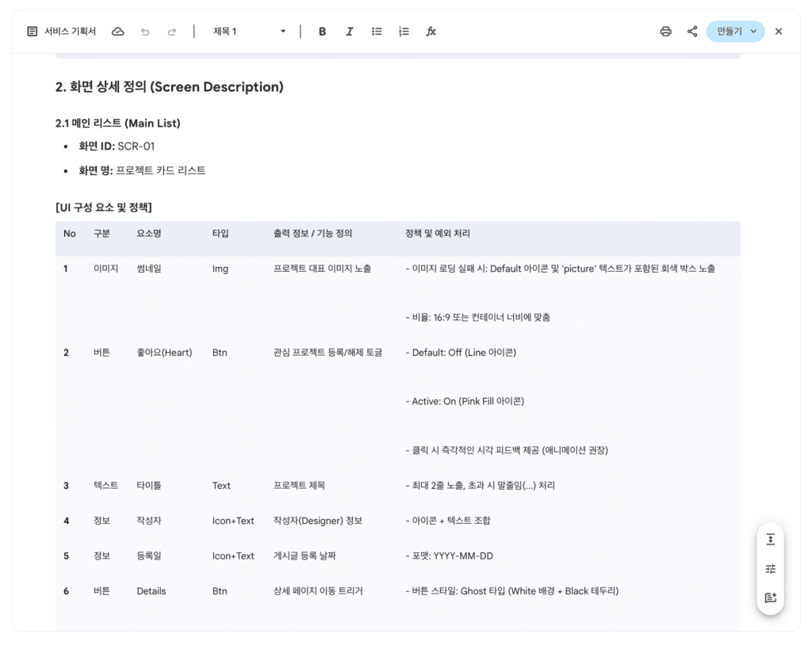Click the length adjust icon in floating toolbar
The image size is (812, 649).
[x=770, y=540]
